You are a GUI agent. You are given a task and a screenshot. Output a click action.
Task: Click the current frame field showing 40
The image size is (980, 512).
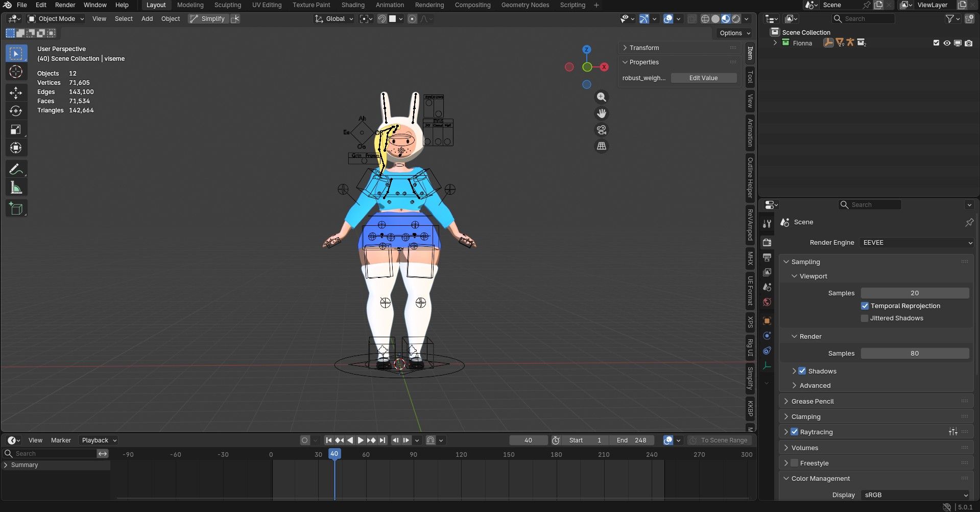(x=528, y=440)
